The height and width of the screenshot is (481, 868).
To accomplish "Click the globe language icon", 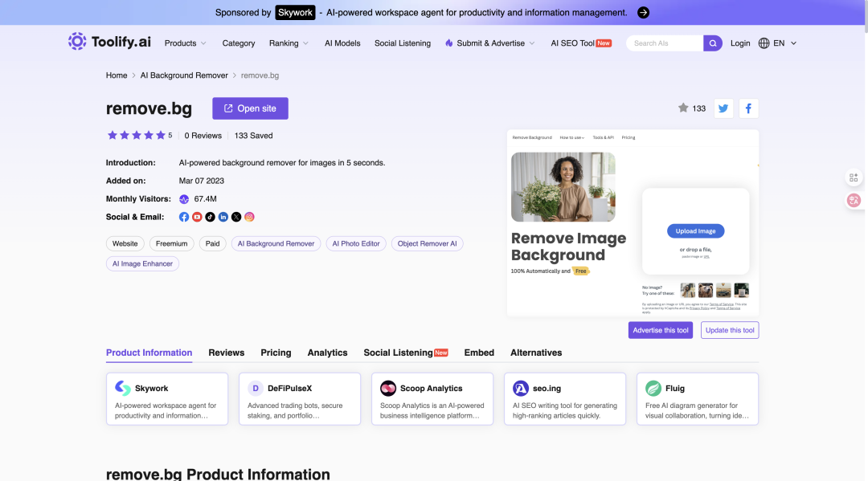I will [x=764, y=43].
